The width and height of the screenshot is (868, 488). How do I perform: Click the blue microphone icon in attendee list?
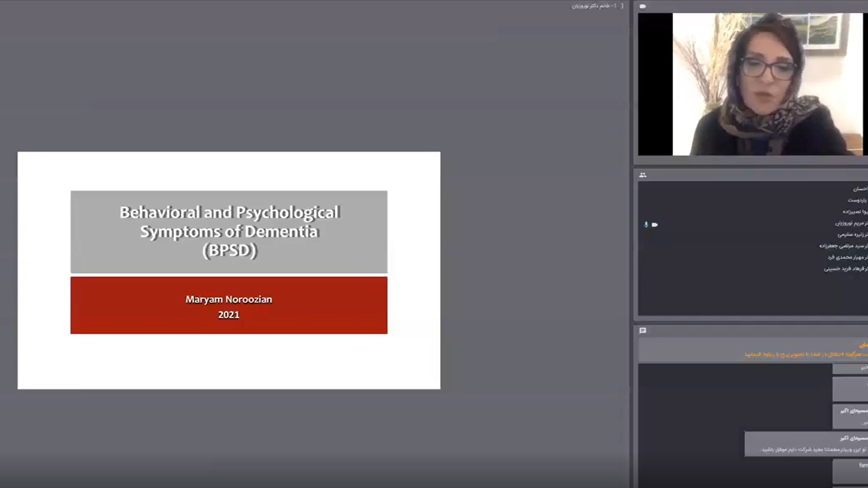(646, 224)
